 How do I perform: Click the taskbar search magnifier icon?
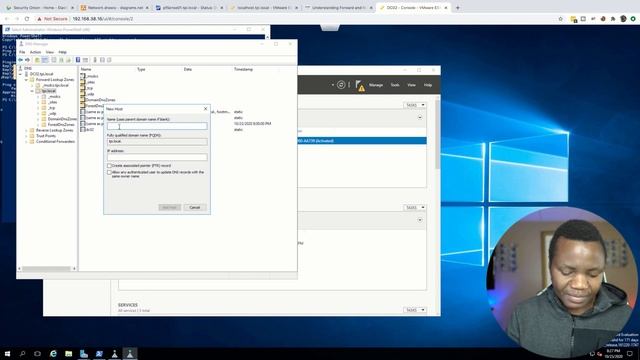(x=22, y=353)
